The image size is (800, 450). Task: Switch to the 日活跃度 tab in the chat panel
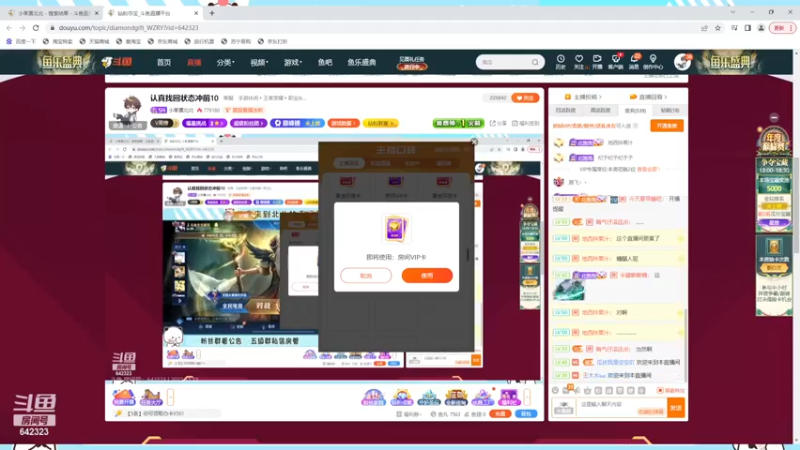point(565,110)
